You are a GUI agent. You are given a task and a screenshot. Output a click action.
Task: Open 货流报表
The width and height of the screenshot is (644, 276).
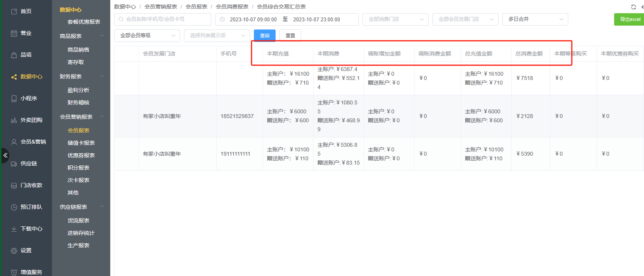click(x=78, y=220)
